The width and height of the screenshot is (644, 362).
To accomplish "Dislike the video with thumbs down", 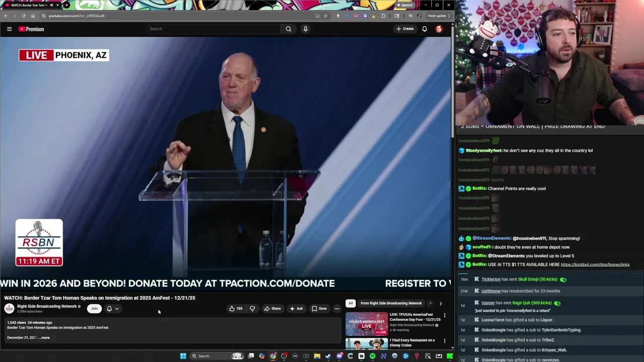I will pyautogui.click(x=252, y=309).
